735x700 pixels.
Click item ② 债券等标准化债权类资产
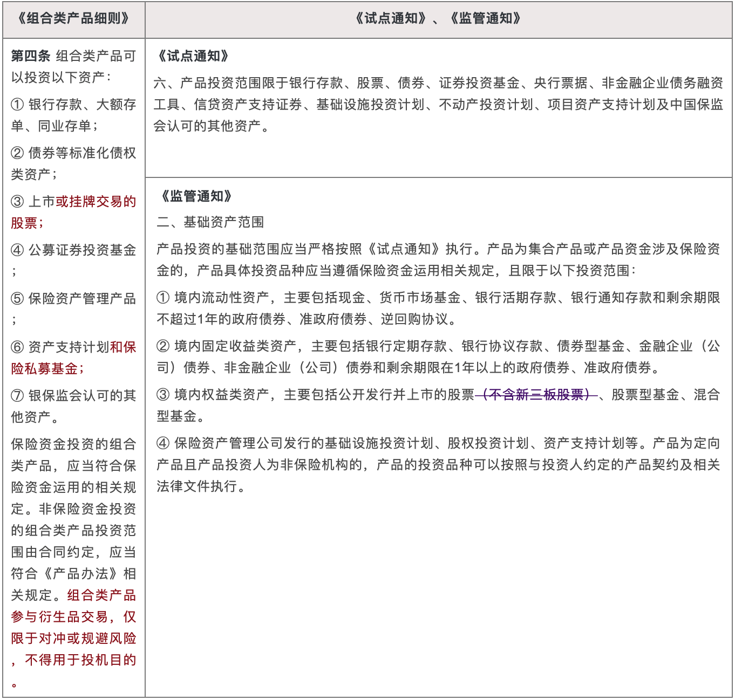coord(73,164)
